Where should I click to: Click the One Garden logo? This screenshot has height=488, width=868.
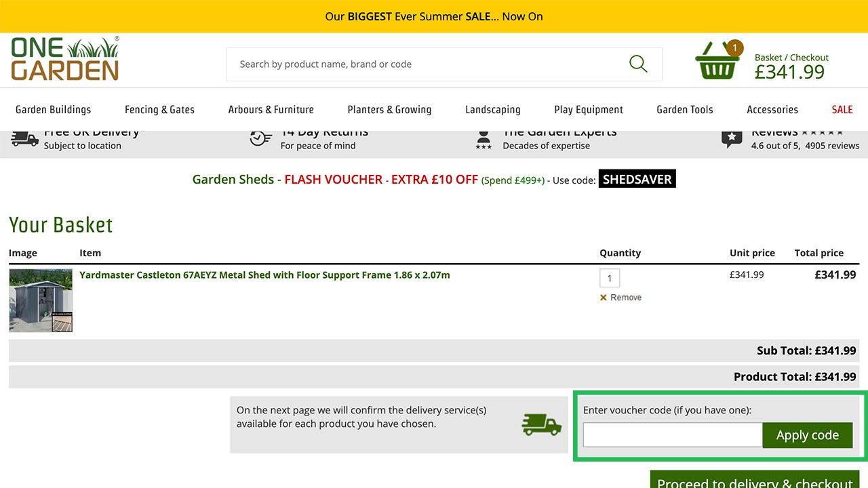65,58
